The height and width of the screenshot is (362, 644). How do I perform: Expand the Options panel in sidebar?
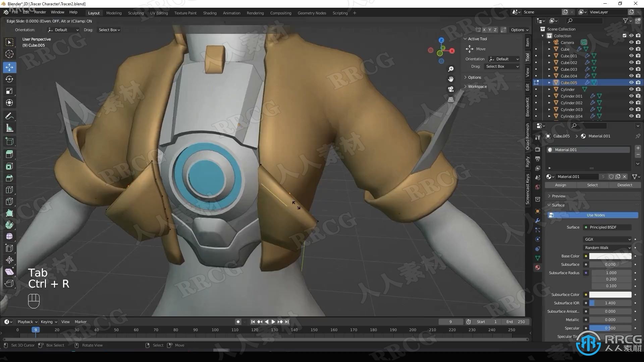click(x=474, y=77)
